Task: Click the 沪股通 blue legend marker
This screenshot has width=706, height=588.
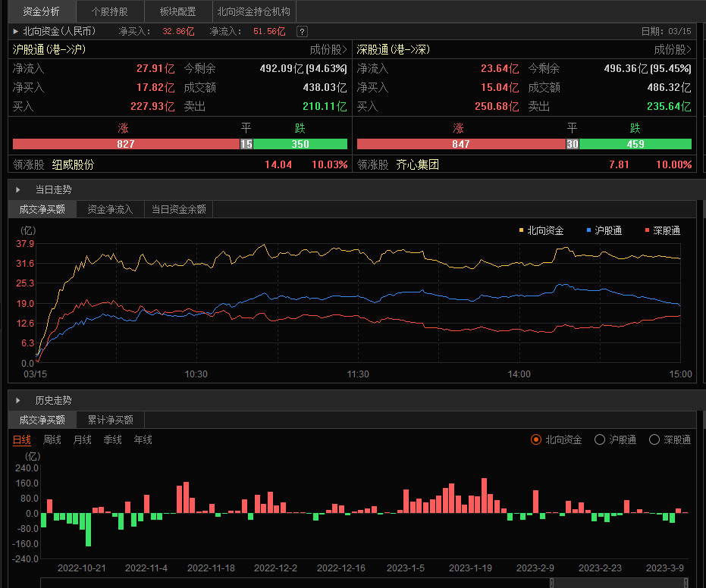Action: (x=589, y=230)
